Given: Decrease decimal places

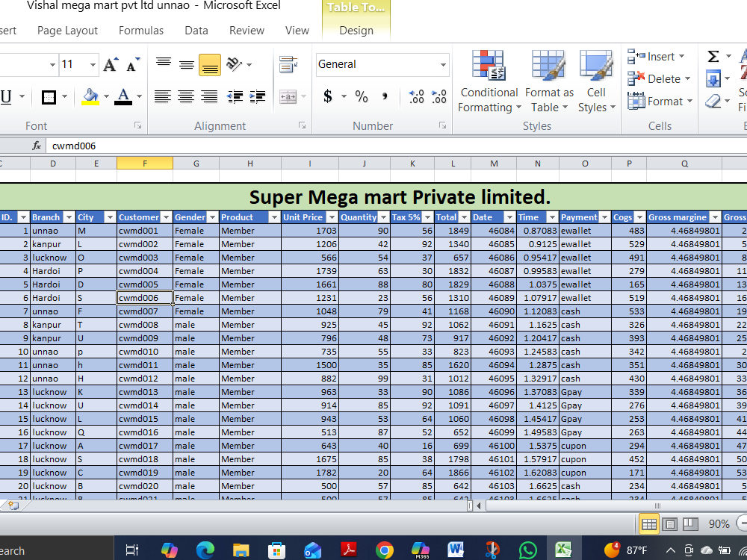Looking at the screenshot, I should [438, 96].
